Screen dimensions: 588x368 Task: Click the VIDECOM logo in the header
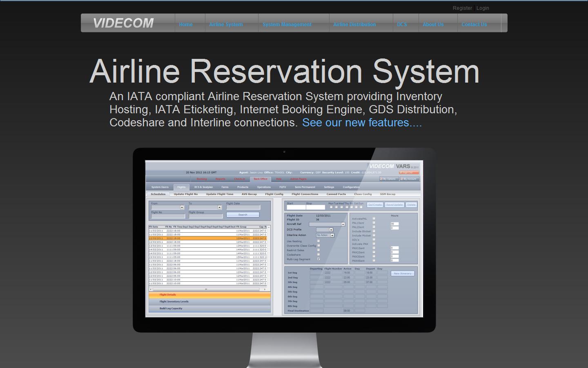coord(123,23)
